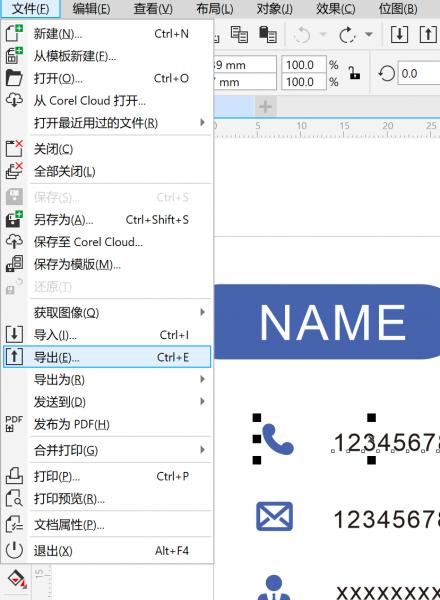Click close-all icon beside 全部关闭

14,171
